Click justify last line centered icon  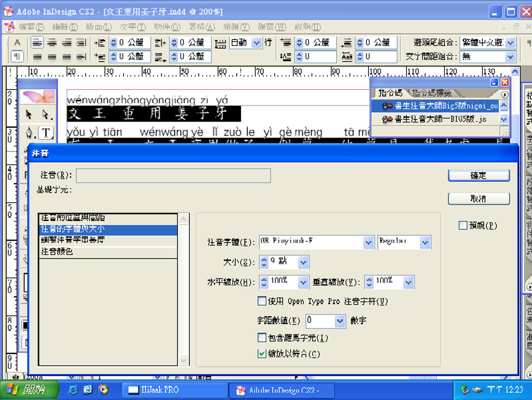(52, 56)
